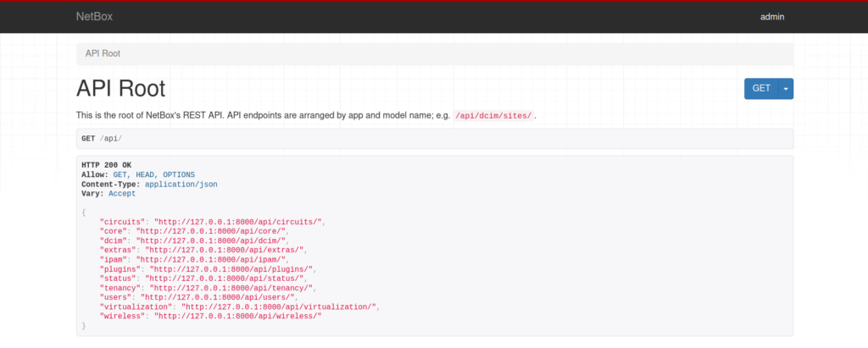Click the API Root breadcrumb
This screenshot has height=348, width=868.
point(103,53)
